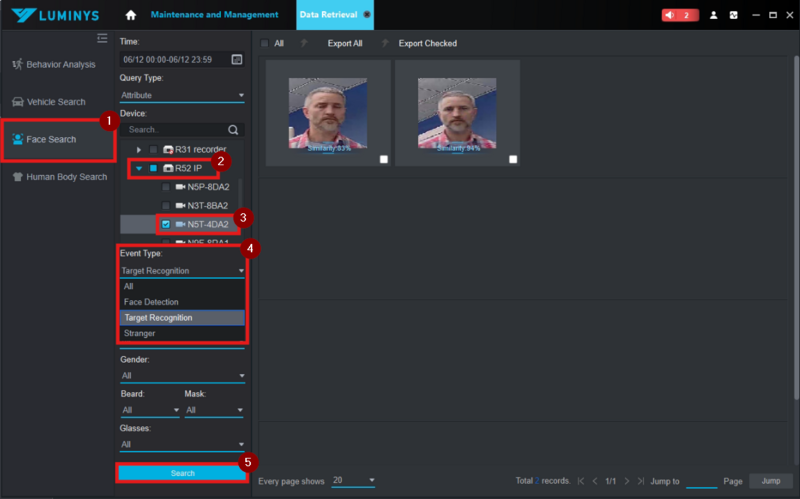Open the Every page shows dropdown
800x499 pixels.
pos(354,481)
